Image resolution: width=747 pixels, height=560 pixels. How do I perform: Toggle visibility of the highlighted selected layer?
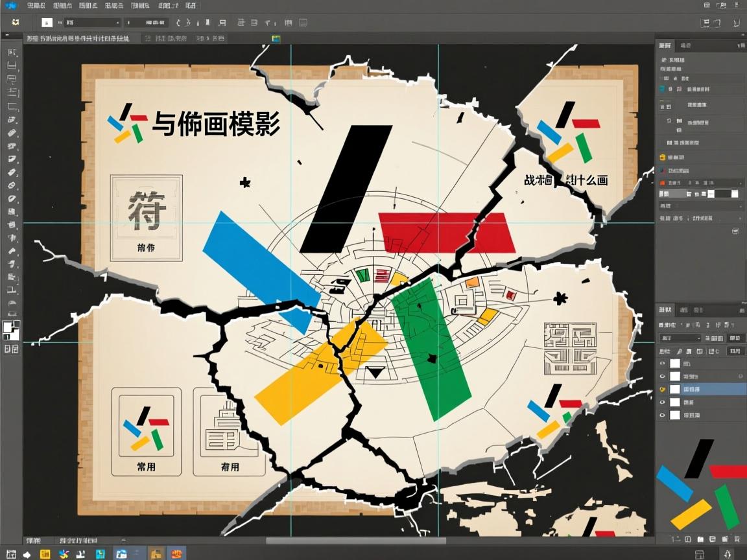[x=663, y=389]
